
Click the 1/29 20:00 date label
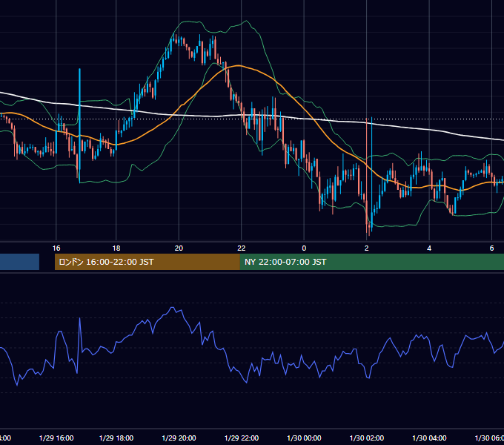click(179, 438)
